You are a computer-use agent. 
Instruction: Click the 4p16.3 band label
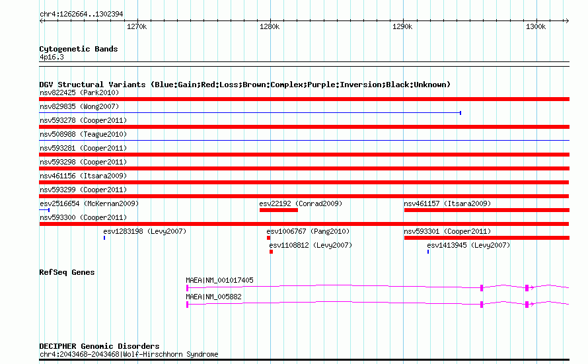(x=52, y=57)
